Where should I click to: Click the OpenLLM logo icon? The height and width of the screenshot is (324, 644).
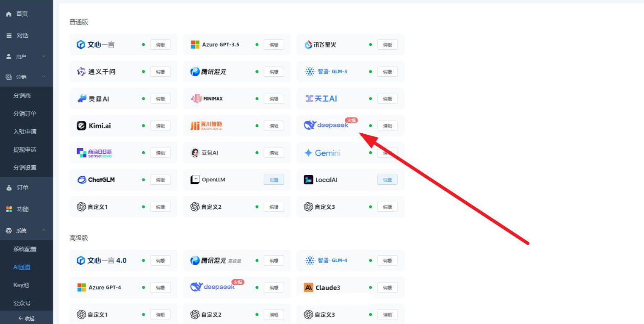click(195, 180)
